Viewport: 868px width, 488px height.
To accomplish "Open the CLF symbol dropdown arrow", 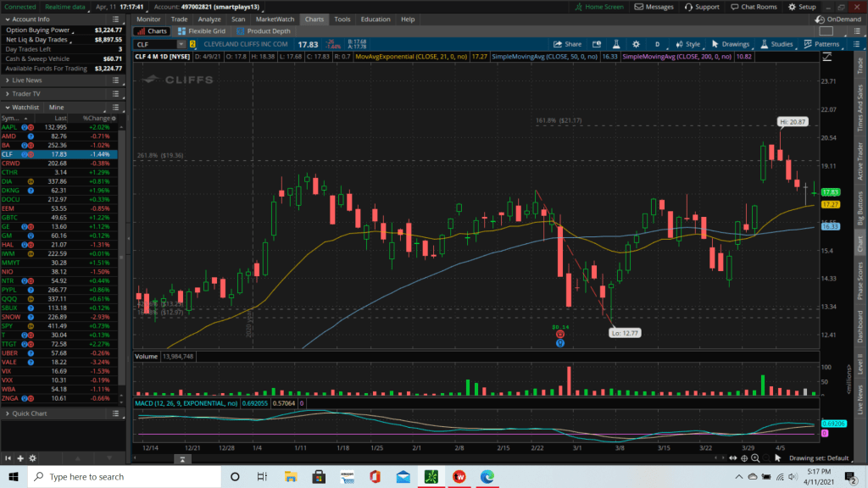I will click(181, 44).
